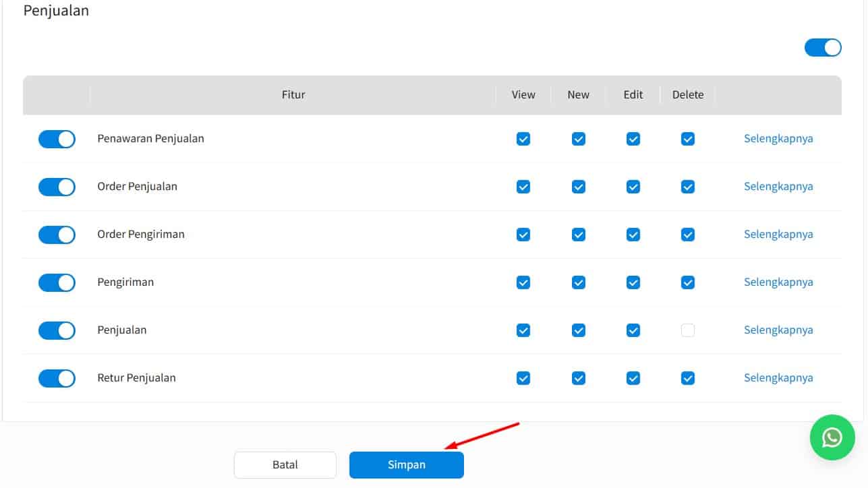Click the Simpan button
The width and height of the screenshot is (868, 488).
[x=406, y=465]
